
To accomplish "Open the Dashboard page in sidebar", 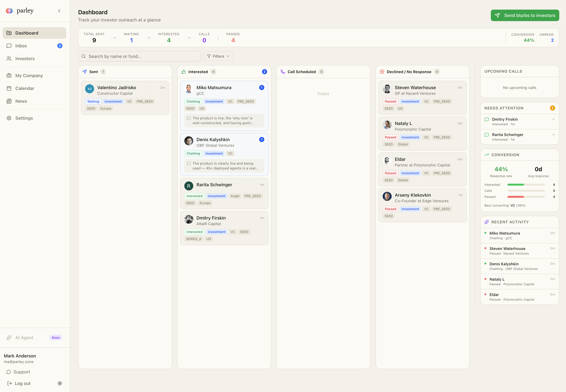I will pos(34,33).
